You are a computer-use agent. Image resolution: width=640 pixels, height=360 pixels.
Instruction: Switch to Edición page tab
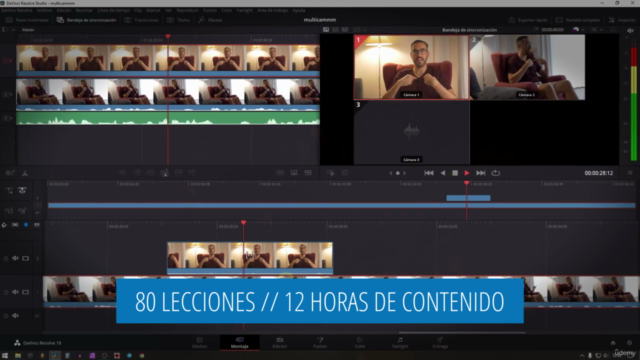[x=280, y=342]
